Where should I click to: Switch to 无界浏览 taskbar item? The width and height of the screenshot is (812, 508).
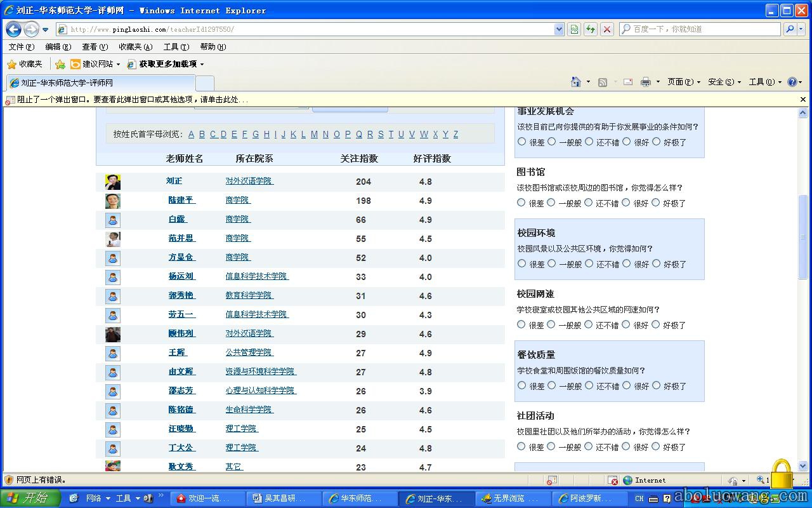pyautogui.click(x=514, y=498)
